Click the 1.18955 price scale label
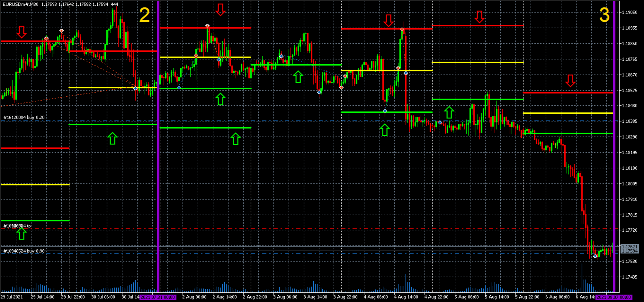The image size is (644, 302). tap(630, 28)
